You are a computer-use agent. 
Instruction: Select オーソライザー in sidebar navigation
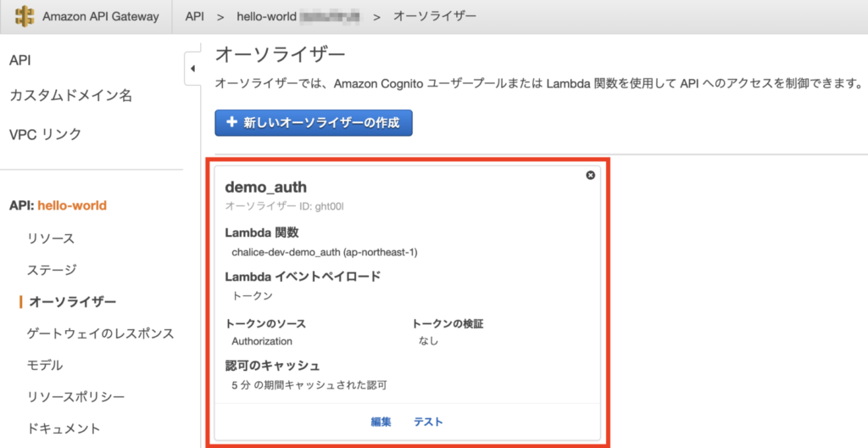[x=72, y=301]
